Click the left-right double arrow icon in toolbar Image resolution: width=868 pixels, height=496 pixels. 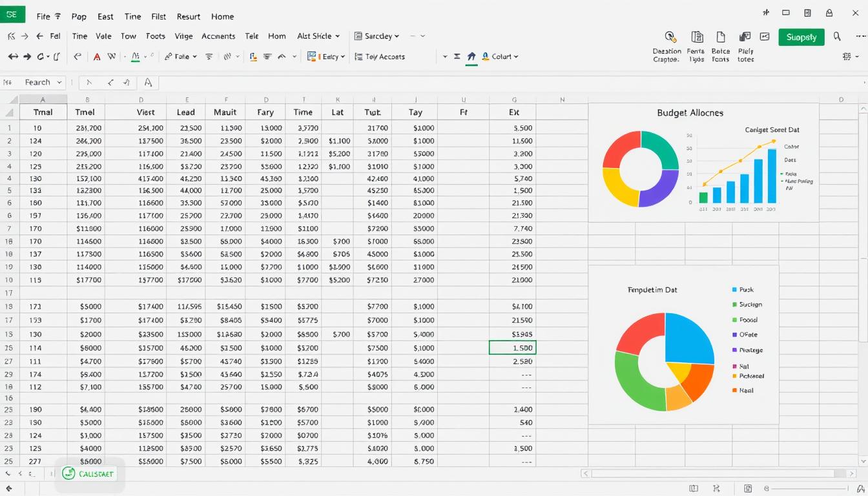13,57
